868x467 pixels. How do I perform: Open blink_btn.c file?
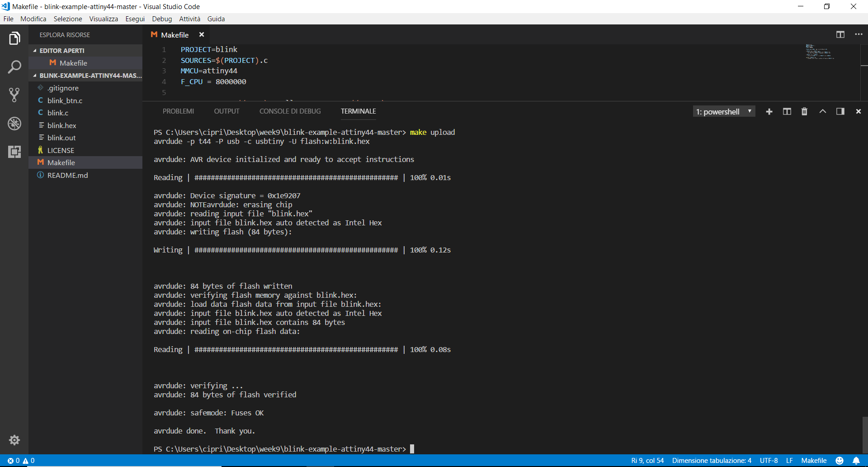[86, 100]
